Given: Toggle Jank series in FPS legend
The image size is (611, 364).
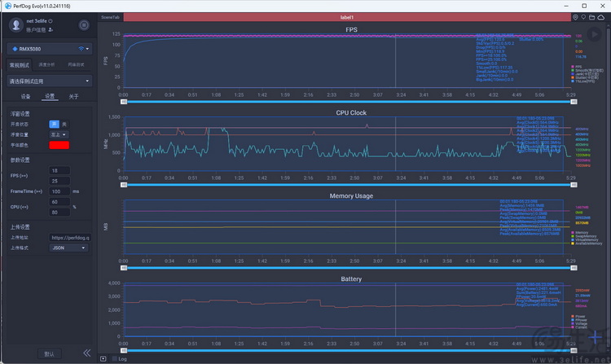Looking at the screenshot, I should tap(585, 74).
